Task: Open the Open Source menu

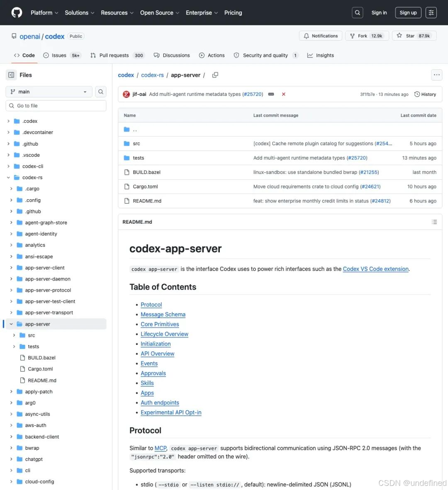Action: (x=160, y=12)
